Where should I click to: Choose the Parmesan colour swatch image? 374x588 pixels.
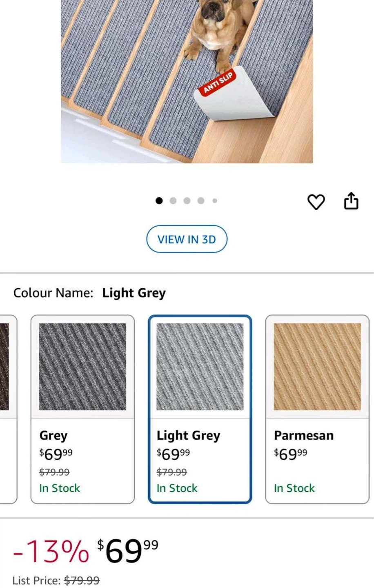tap(317, 366)
